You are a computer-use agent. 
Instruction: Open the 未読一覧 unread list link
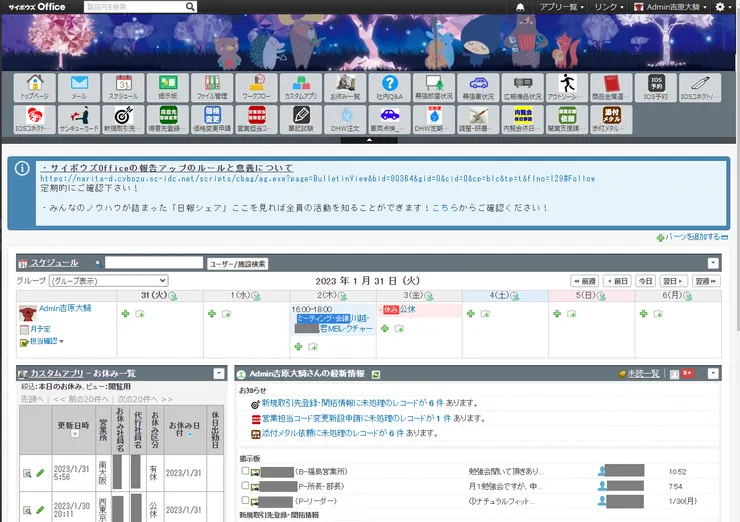pyautogui.click(x=640, y=373)
